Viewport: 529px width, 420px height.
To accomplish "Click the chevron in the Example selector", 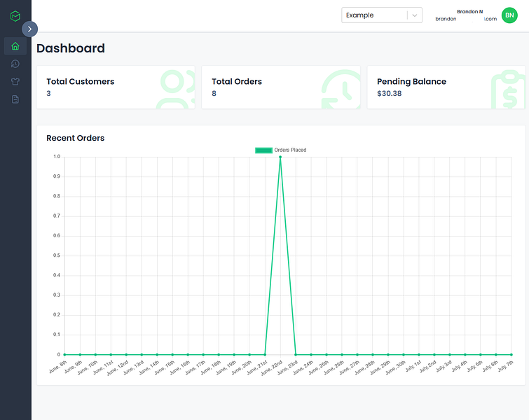I will click(415, 15).
